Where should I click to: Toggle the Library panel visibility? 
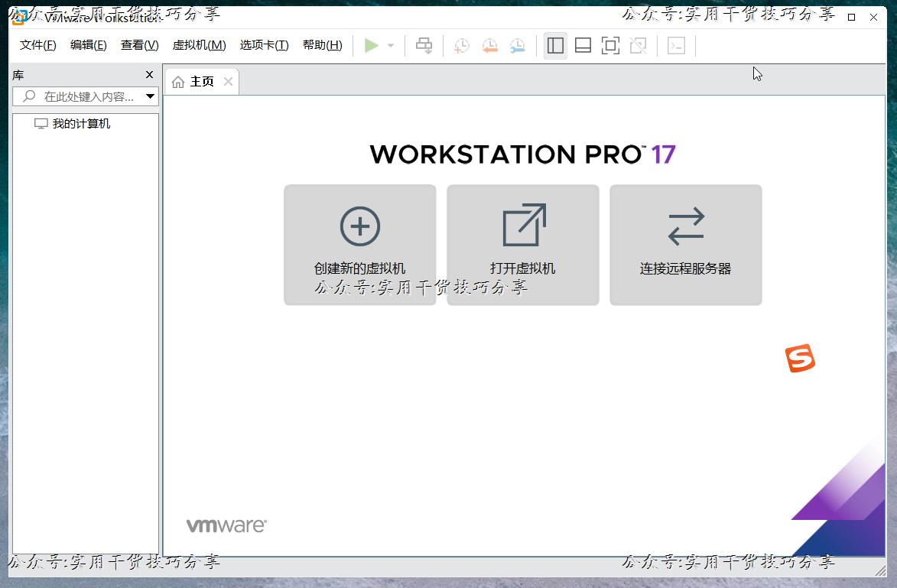tap(555, 45)
